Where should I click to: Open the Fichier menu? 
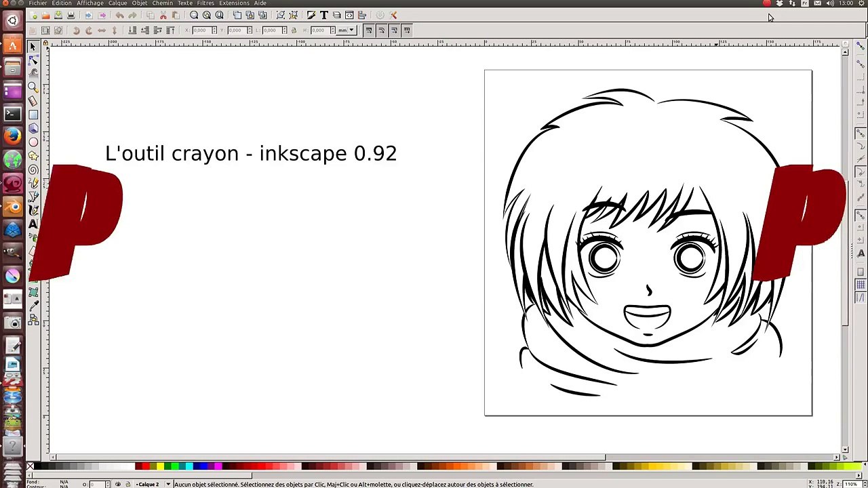38,3
